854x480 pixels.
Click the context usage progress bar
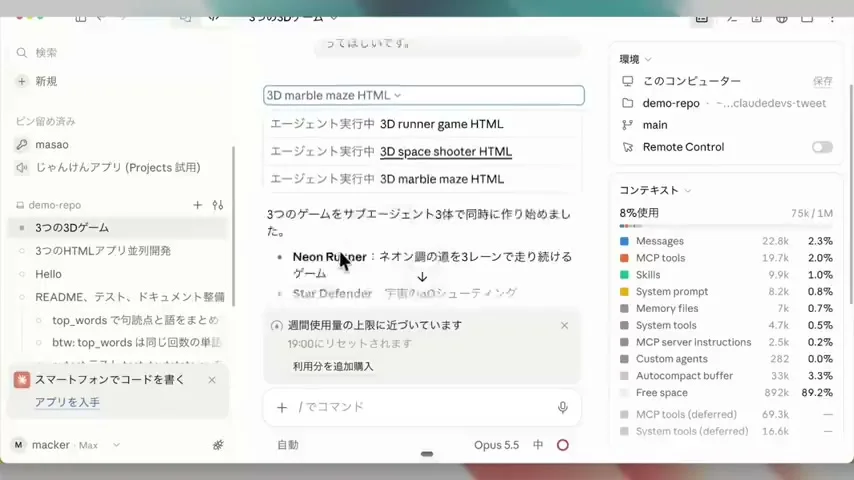[x=726, y=226]
